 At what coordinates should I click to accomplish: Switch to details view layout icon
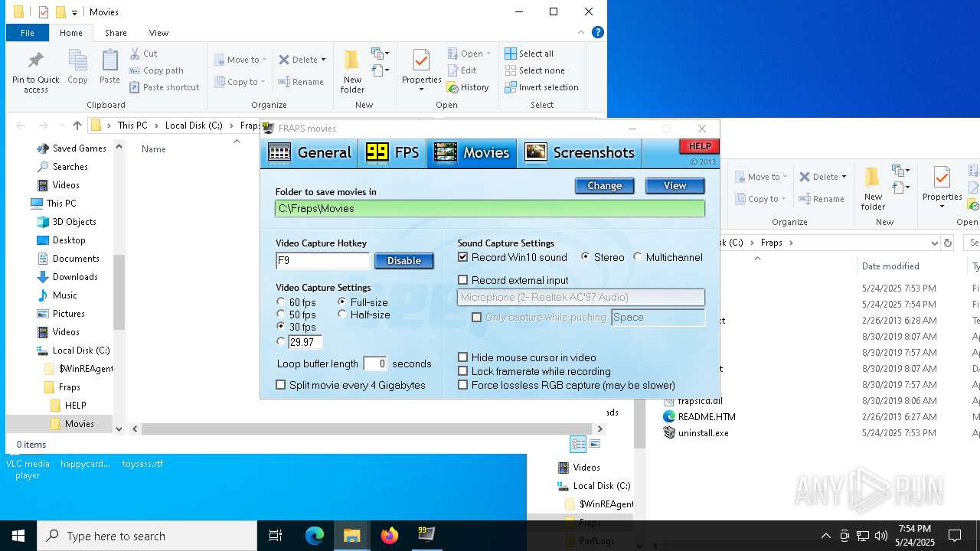point(578,444)
